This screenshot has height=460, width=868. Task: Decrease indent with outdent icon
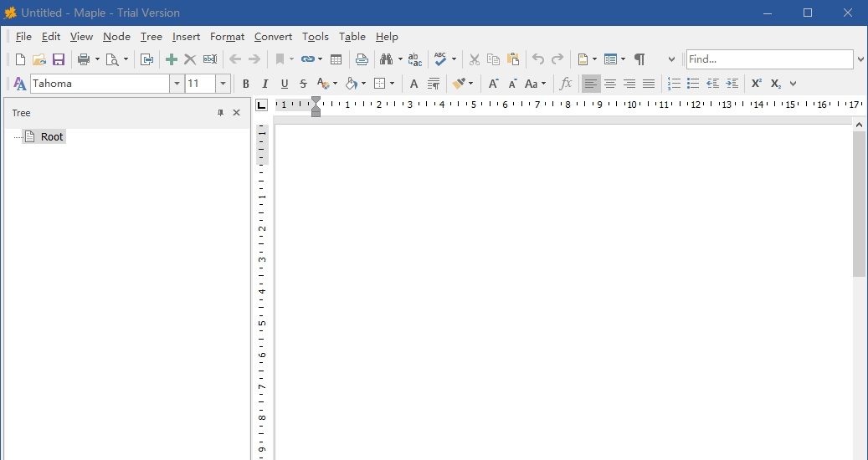coord(713,84)
